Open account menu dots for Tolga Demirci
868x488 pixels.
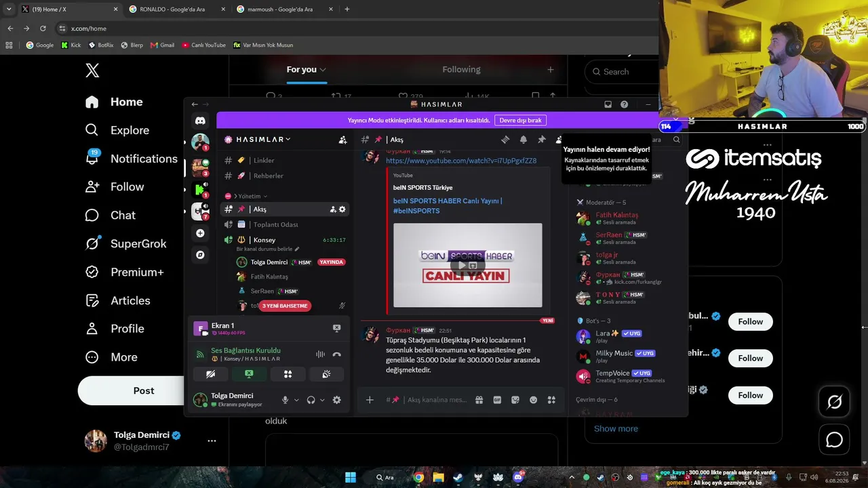pos(212,441)
